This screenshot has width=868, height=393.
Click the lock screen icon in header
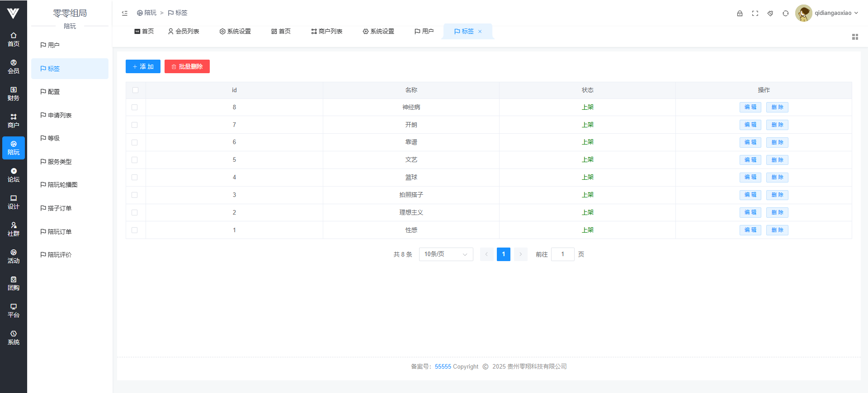pos(740,13)
